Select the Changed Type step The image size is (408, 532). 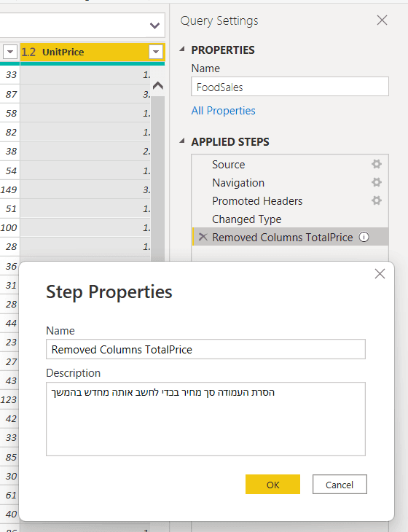[x=246, y=219]
